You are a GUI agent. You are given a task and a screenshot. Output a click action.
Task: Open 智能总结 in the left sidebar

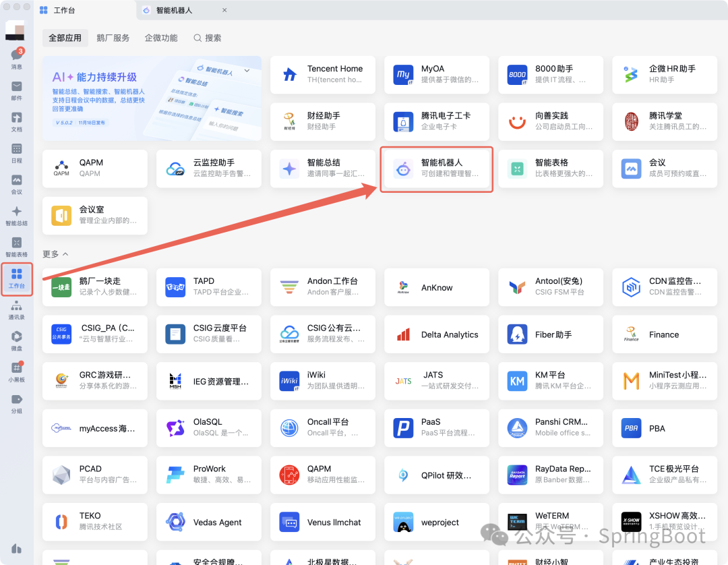pyautogui.click(x=17, y=216)
